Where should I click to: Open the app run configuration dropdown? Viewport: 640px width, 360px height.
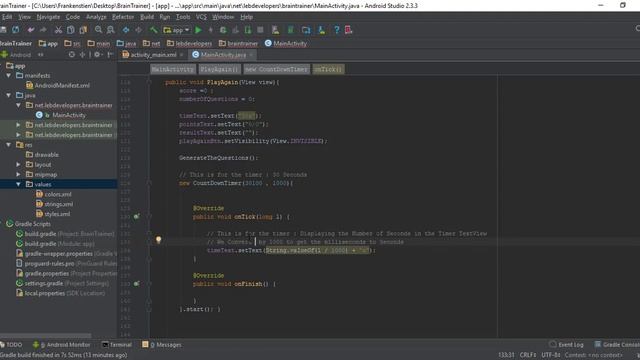[176, 30]
